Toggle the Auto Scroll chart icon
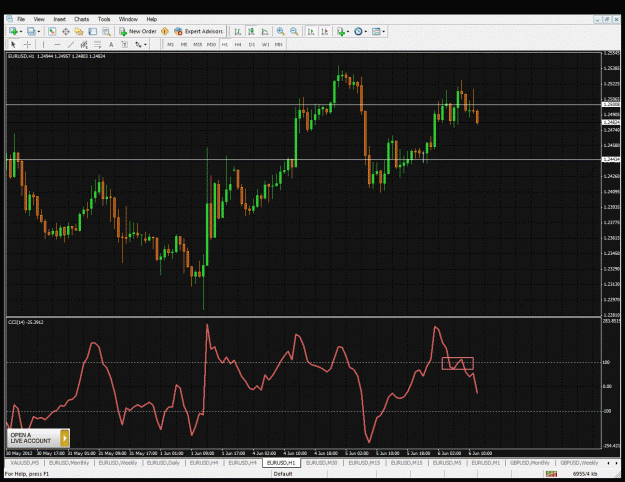Viewport: 625px width, 482px height. tap(311, 31)
